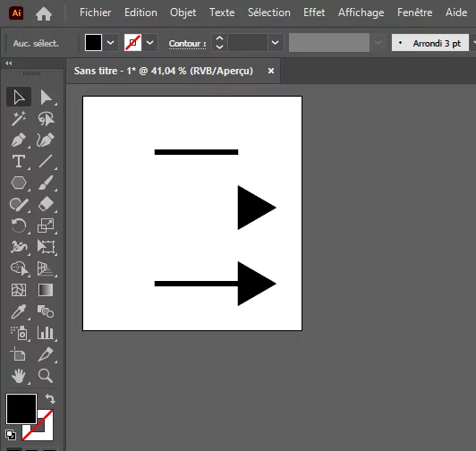Click the arrow's line shaft on artboard

click(196, 284)
